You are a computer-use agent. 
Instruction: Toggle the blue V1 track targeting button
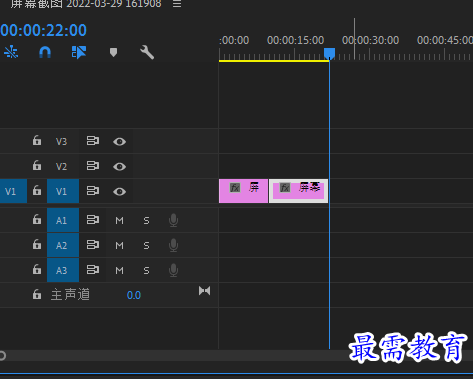coord(63,191)
